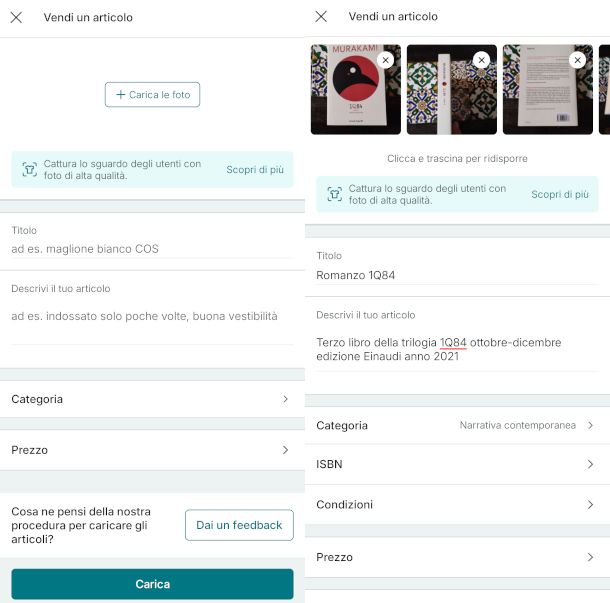The image size is (610, 603).
Task: Remove the back cover photo
Action: 577,60
